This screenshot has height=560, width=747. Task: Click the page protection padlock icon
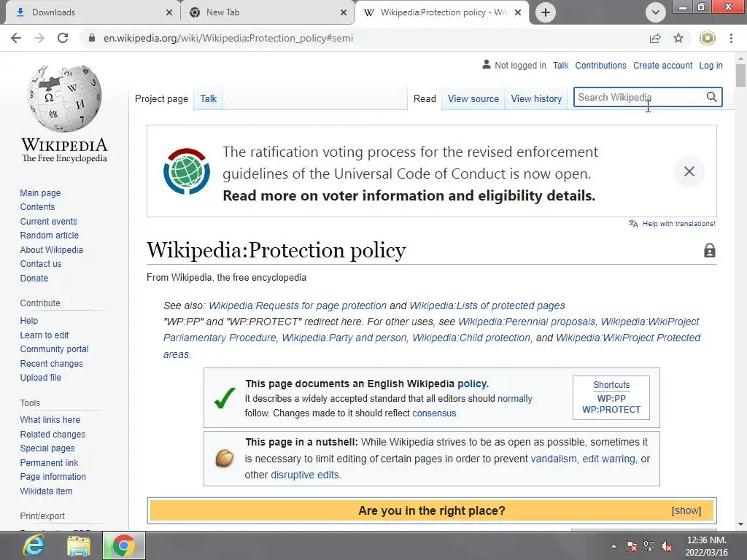(709, 251)
